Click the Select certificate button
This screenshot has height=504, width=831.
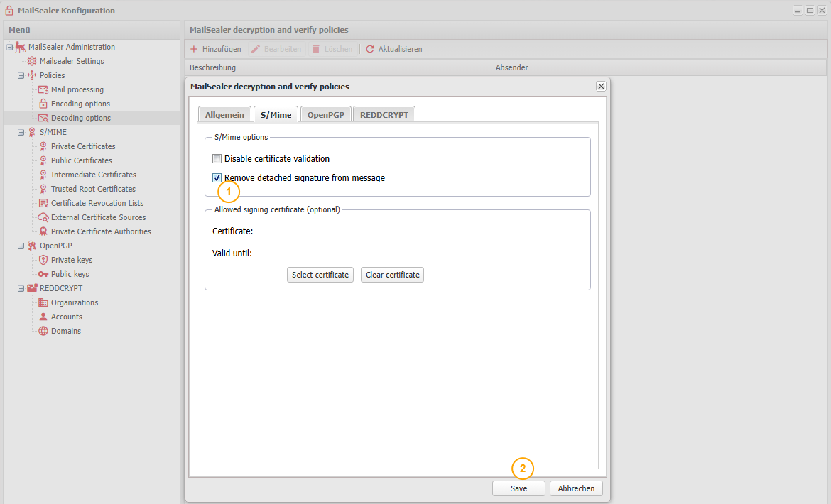pyautogui.click(x=320, y=275)
